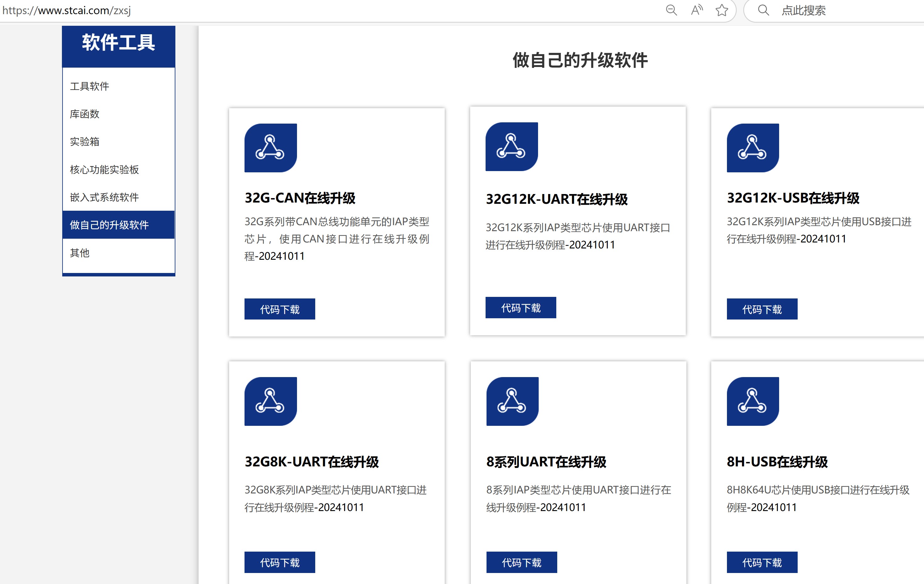Go to 核心功能实验板 sidebar item
The width and height of the screenshot is (924, 584).
tap(118, 169)
